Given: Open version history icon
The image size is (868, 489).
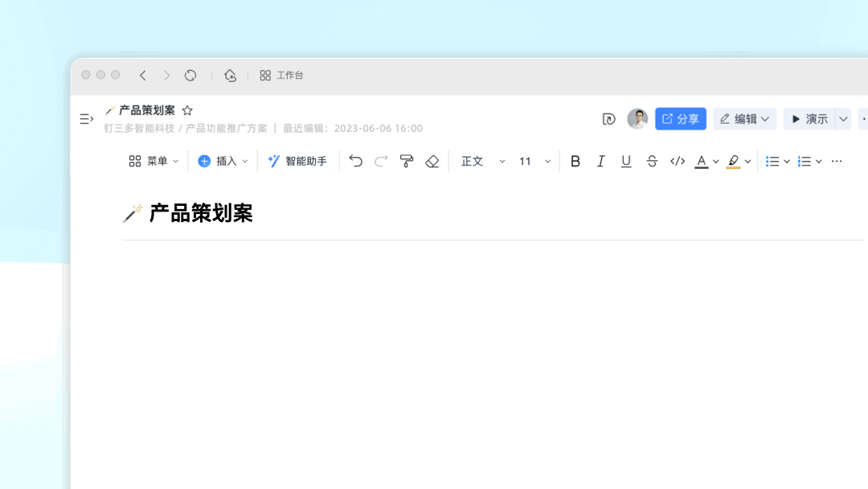Looking at the screenshot, I should 609,119.
